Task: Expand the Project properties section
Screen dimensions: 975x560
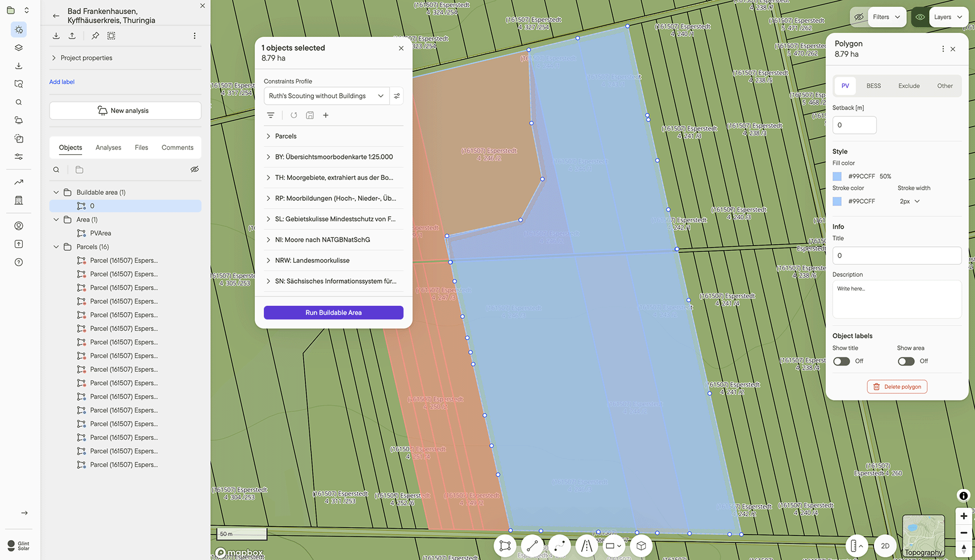Action: coord(54,58)
